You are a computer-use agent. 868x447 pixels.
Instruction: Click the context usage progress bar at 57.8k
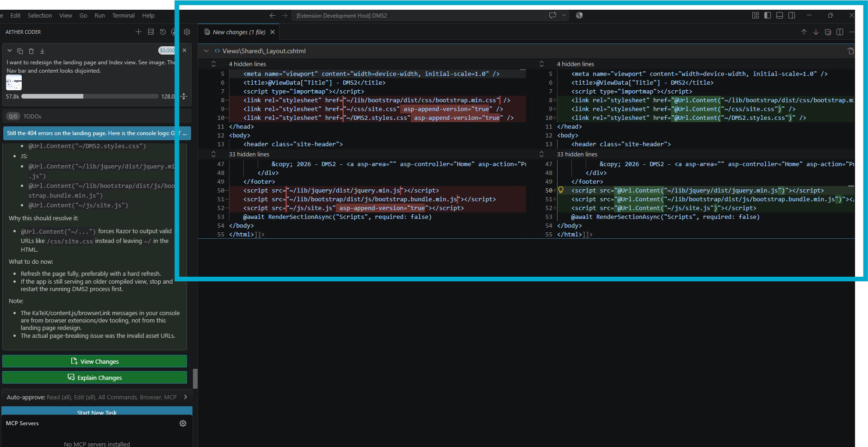(90, 96)
